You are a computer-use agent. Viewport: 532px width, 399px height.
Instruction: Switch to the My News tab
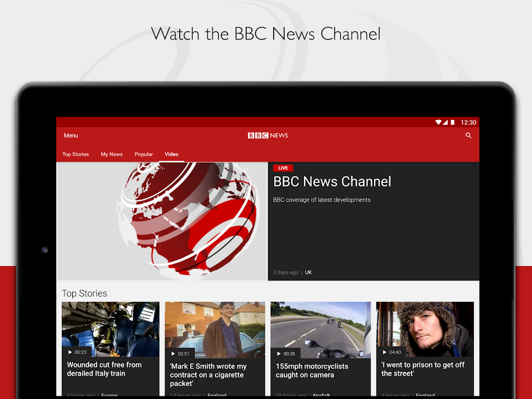click(112, 154)
